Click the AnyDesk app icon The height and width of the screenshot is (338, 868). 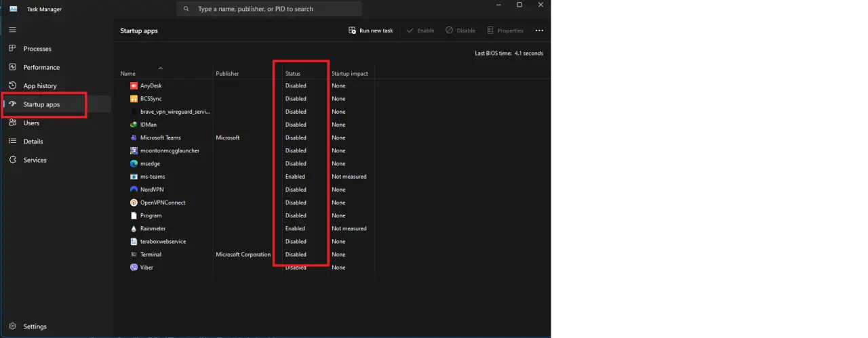(x=134, y=85)
